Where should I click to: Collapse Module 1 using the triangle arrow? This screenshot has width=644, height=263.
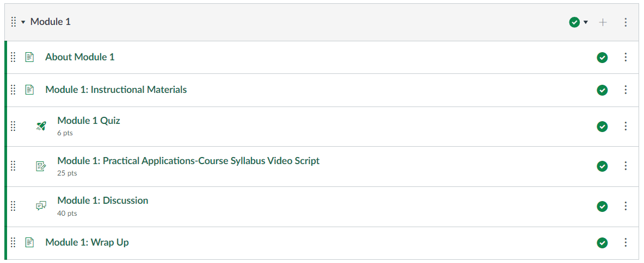tap(23, 22)
